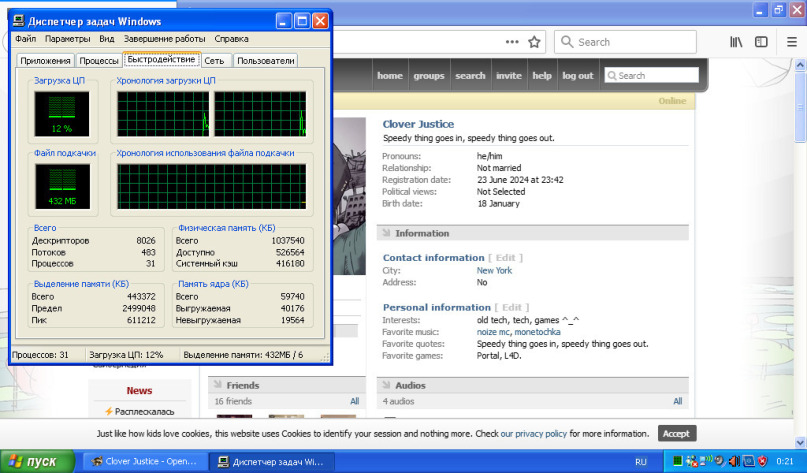Open the Firefox Library icon
The image size is (807, 473).
tap(736, 42)
